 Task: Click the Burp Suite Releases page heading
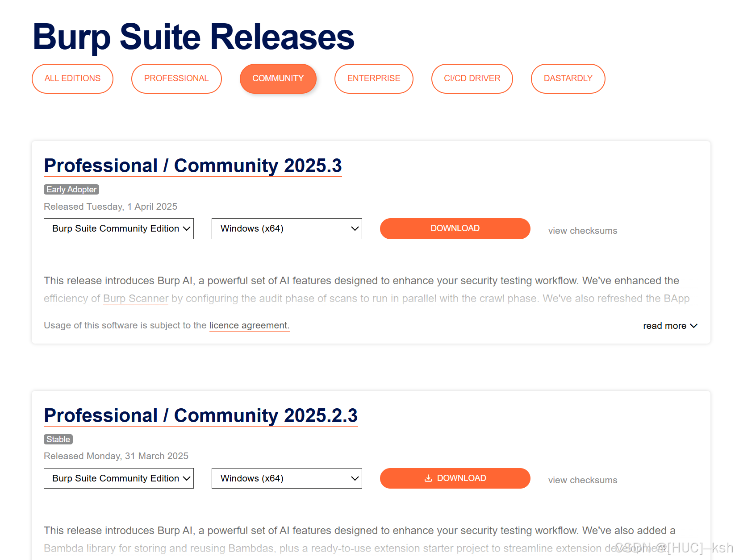click(x=193, y=37)
